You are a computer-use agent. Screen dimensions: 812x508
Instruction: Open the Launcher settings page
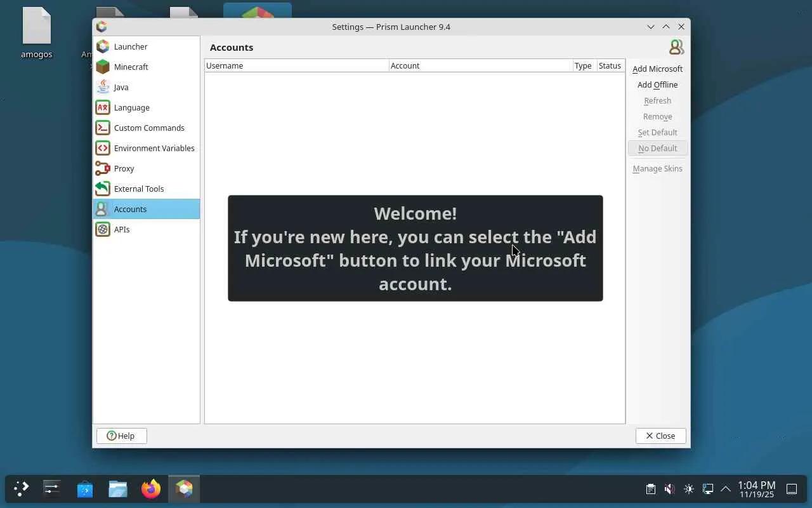point(147,46)
